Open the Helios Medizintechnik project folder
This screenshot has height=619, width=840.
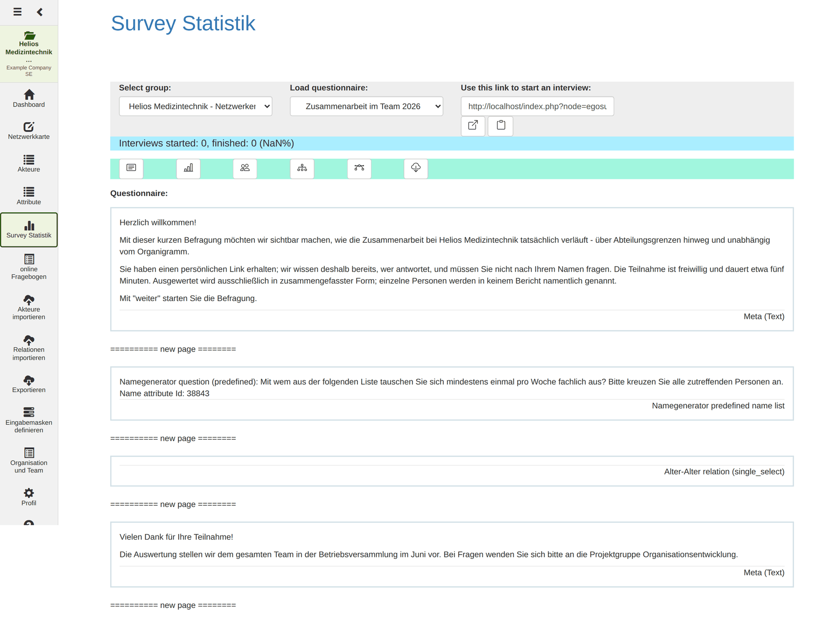tap(29, 54)
